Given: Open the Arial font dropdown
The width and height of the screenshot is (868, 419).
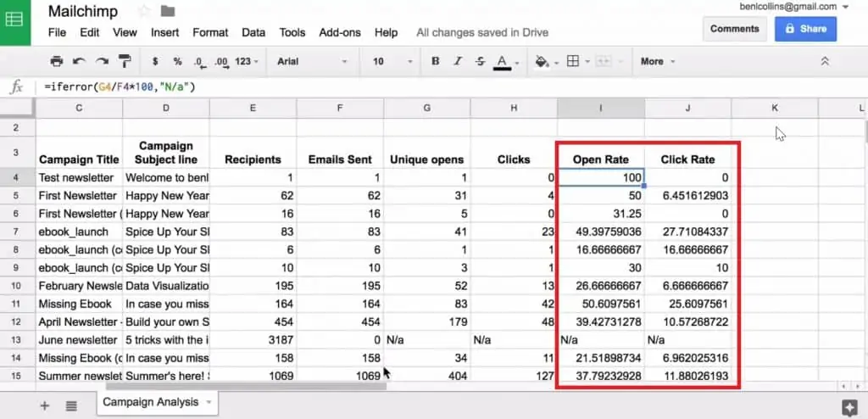Looking at the screenshot, I should (312, 62).
